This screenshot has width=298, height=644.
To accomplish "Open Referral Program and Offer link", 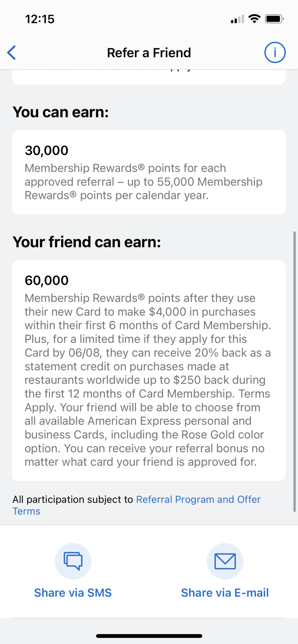I will [x=198, y=499].
